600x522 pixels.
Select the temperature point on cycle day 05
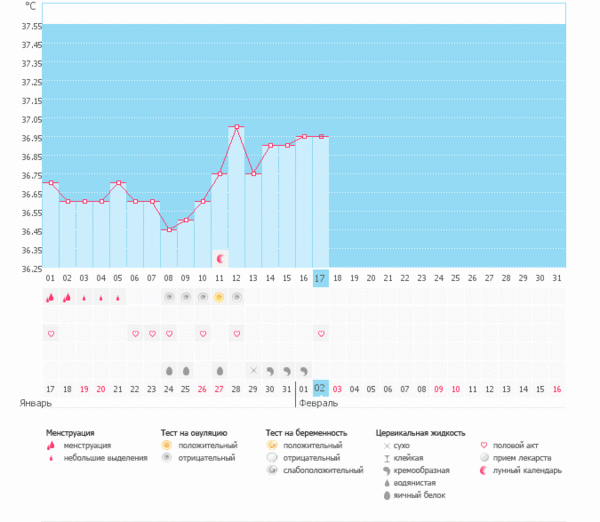119,183
